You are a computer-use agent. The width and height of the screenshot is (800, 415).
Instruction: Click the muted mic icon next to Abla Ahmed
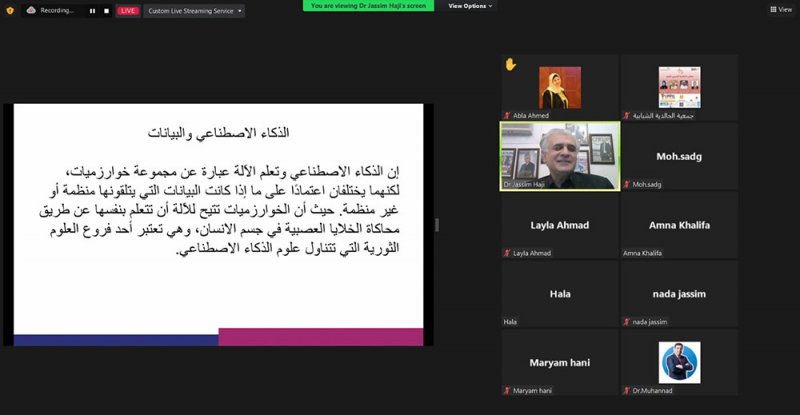click(x=507, y=115)
